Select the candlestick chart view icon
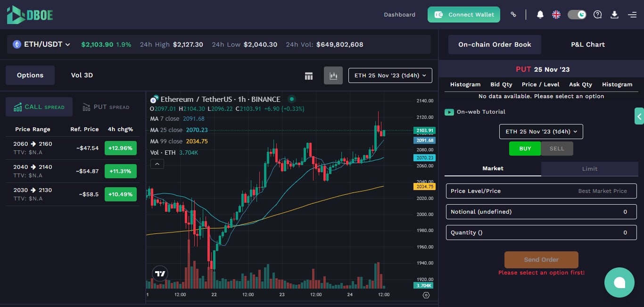 click(333, 75)
